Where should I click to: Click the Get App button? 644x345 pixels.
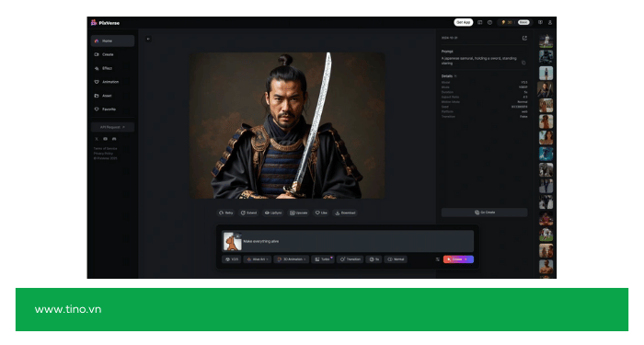click(464, 22)
